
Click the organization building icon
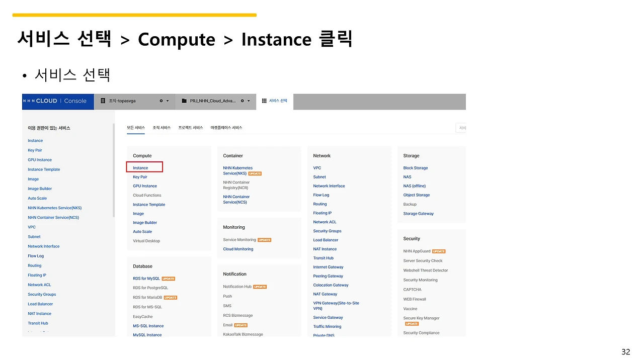[x=103, y=101]
